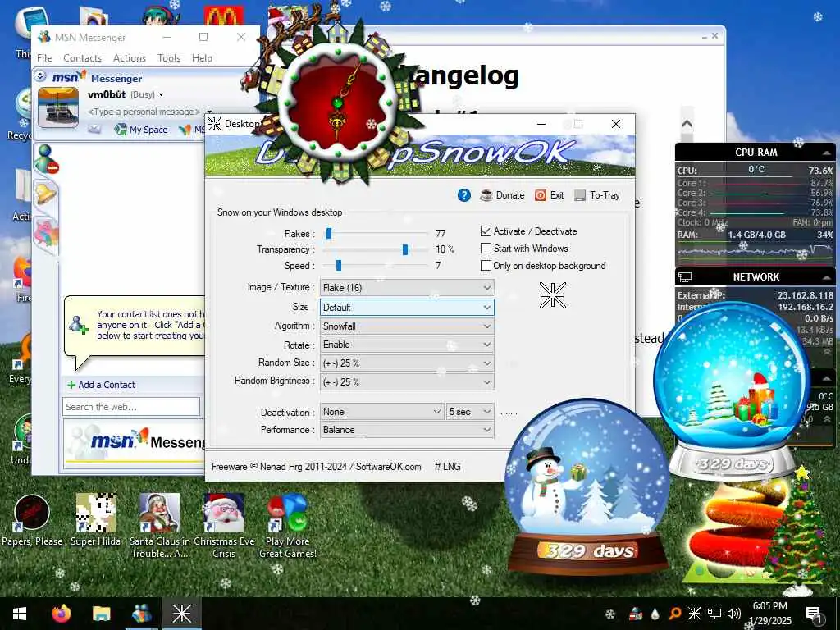Open Tools menu in MSN Messenger
Viewport: 840px width, 630px height.
[169, 58]
